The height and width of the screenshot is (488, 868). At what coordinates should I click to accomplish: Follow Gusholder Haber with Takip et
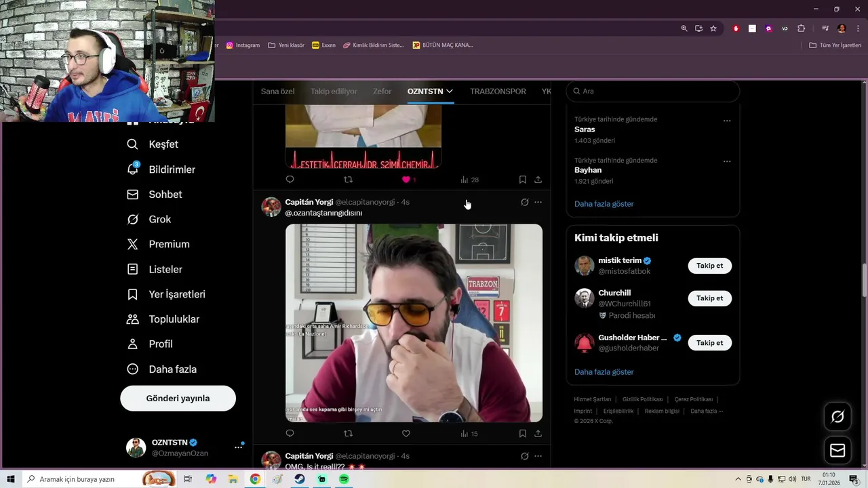pos(709,343)
